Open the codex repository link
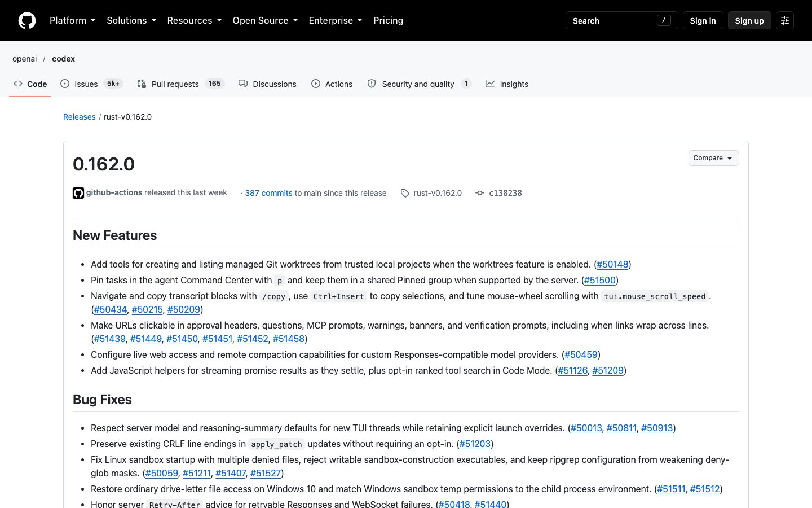The height and width of the screenshot is (508, 812). (64, 59)
